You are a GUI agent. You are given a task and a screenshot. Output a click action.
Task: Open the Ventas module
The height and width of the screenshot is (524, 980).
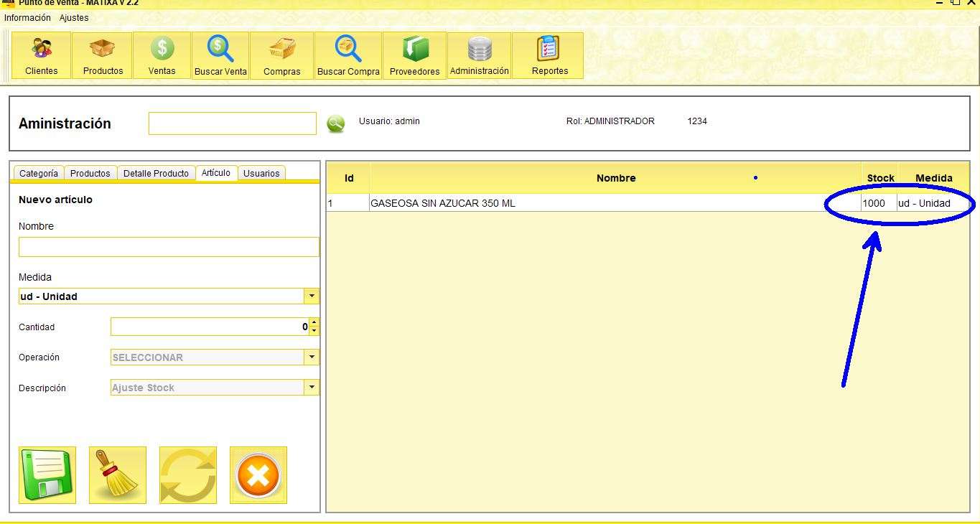pos(162,55)
